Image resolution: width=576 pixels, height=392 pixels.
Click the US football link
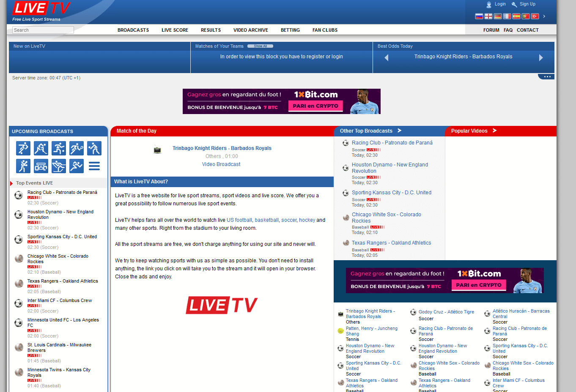point(239,220)
